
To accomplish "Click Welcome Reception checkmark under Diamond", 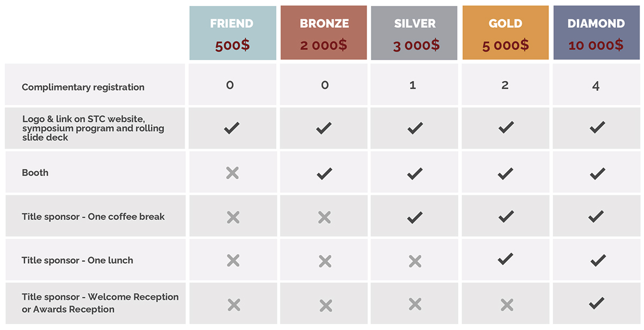I will 596,303.
